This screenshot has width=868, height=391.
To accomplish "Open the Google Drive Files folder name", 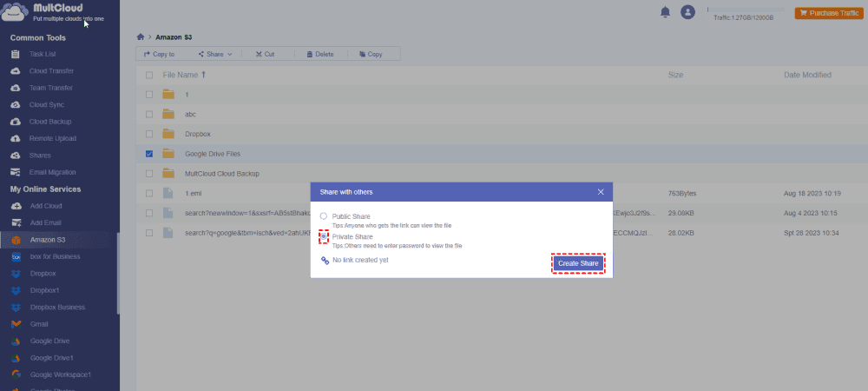I will [213, 154].
